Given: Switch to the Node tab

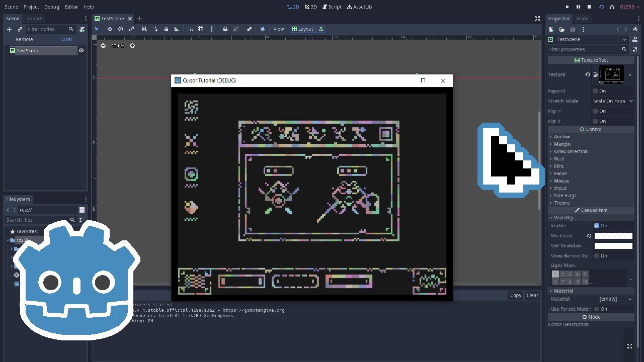Looking at the screenshot, I should (582, 19).
